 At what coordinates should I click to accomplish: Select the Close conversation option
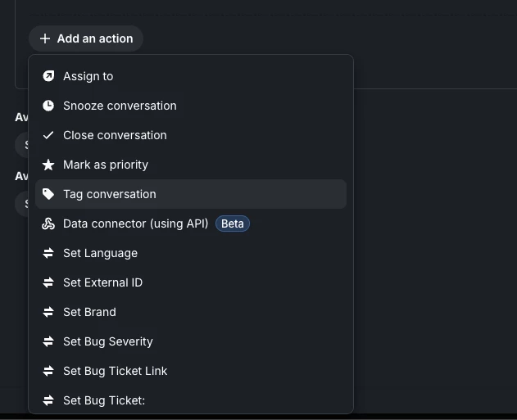pyautogui.click(x=191, y=135)
